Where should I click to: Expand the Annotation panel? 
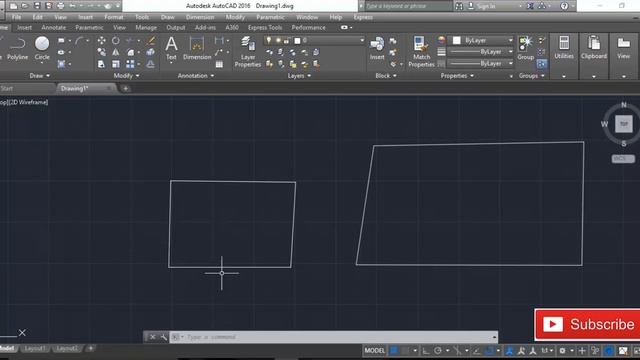point(196,76)
